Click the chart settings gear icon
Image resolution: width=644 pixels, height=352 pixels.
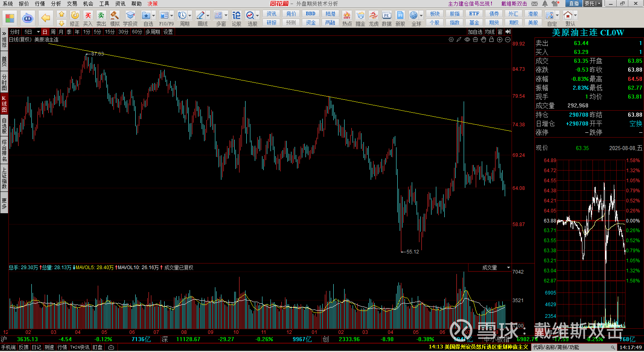pyautogui.click(x=451, y=39)
